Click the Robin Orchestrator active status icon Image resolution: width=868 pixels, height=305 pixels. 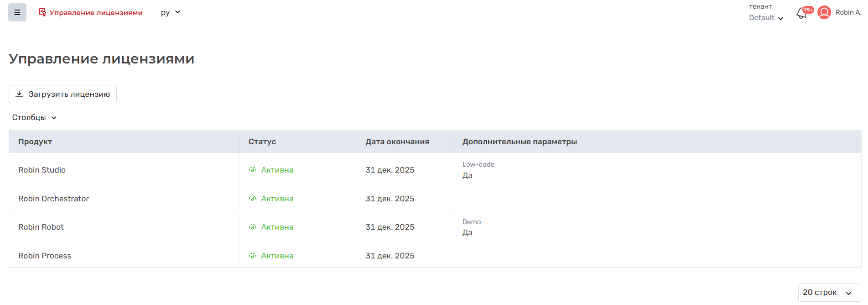click(x=253, y=199)
